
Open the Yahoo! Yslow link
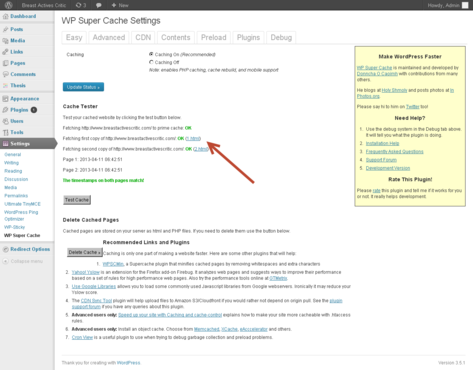click(86, 272)
